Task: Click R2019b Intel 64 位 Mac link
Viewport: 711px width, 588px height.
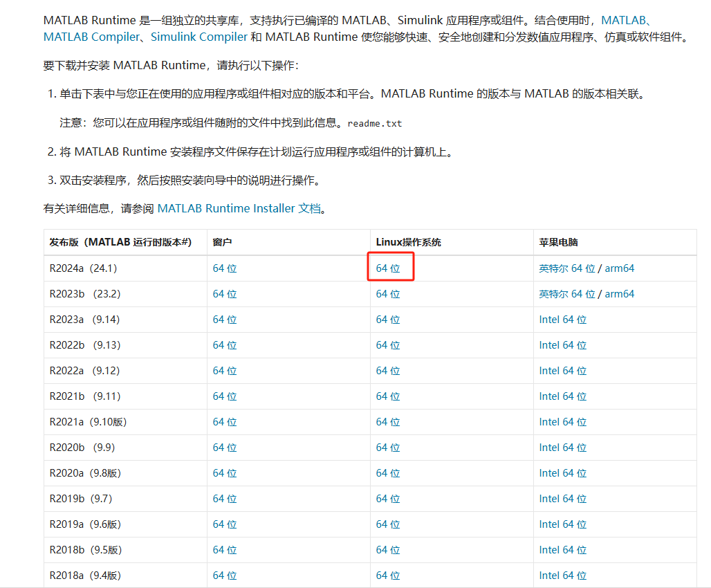Action: [x=563, y=499]
